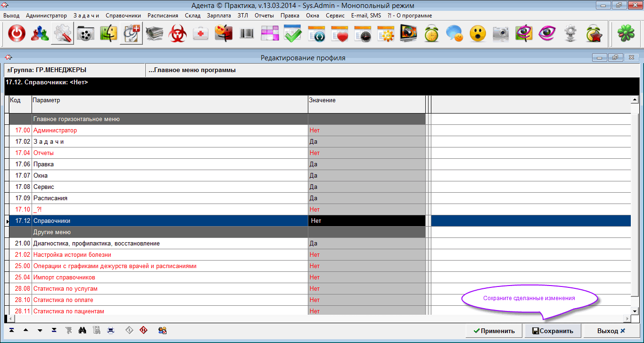644x343 pixels.
Task: Click the red power button toolbar icon
Action: 17,34
